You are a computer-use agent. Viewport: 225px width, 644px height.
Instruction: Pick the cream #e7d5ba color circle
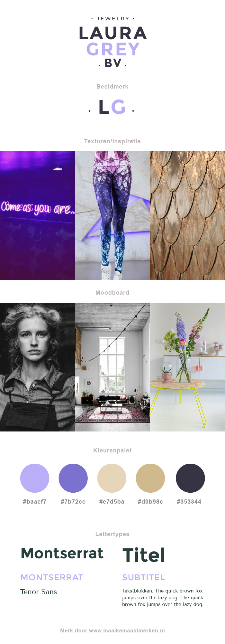112,478
